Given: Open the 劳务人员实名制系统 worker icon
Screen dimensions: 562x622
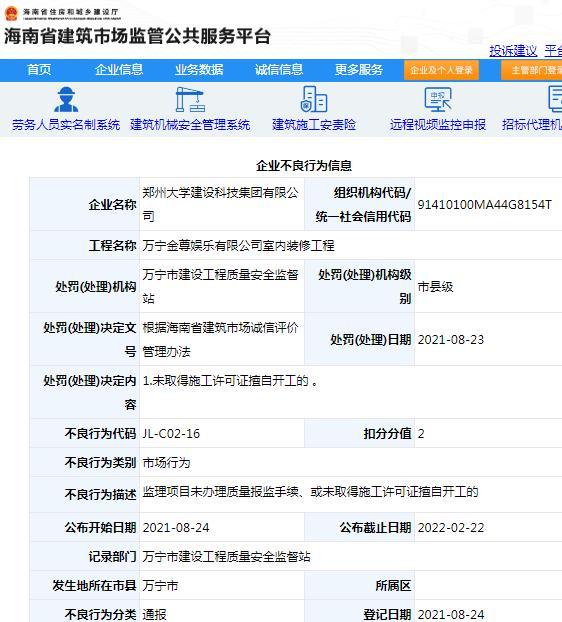Looking at the screenshot, I should (66, 99).
